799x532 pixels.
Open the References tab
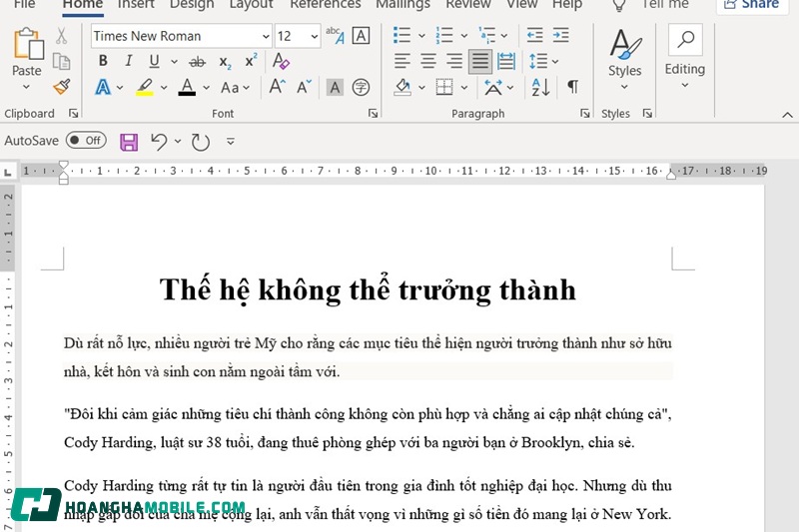pos(326,4)
